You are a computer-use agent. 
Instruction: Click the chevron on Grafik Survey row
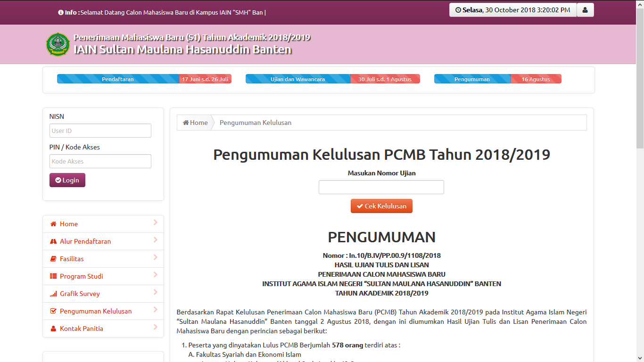tap(156, 292)
